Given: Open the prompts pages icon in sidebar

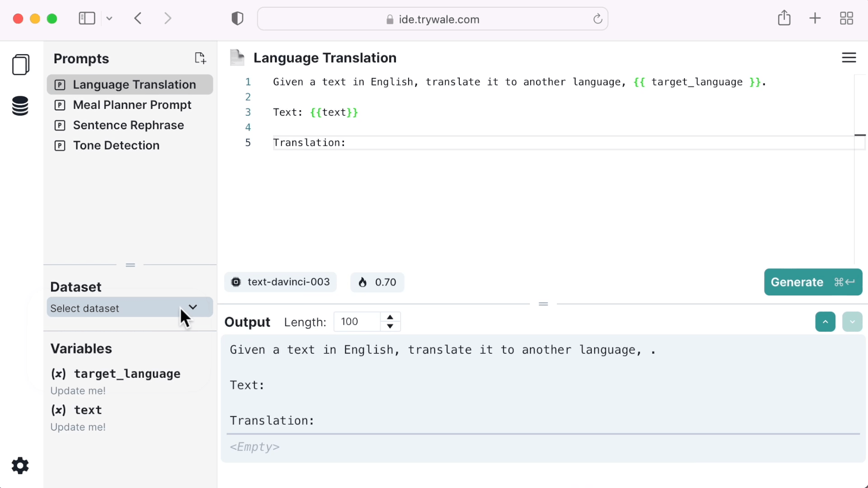Looking at the screenshot, I should (x=21, y=65).
